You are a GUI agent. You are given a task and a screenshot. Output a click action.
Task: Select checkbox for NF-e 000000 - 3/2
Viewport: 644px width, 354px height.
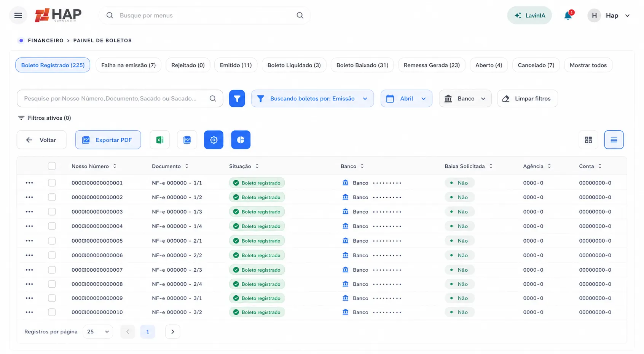click(x=52, y=312)
